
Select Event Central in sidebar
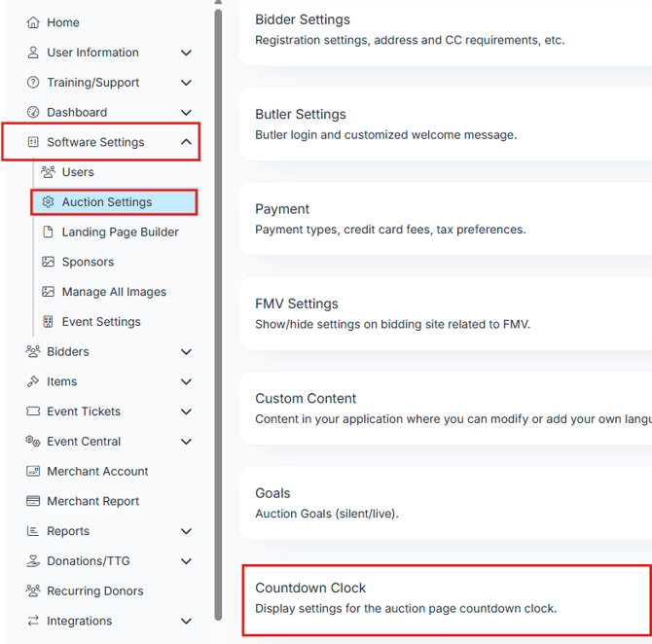pos(84,442)
